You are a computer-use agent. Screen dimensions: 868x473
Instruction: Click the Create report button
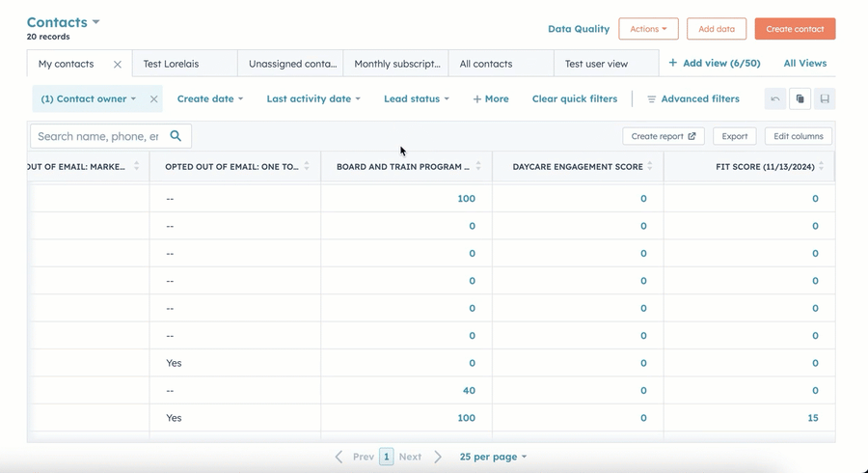(x=664, y=136)
